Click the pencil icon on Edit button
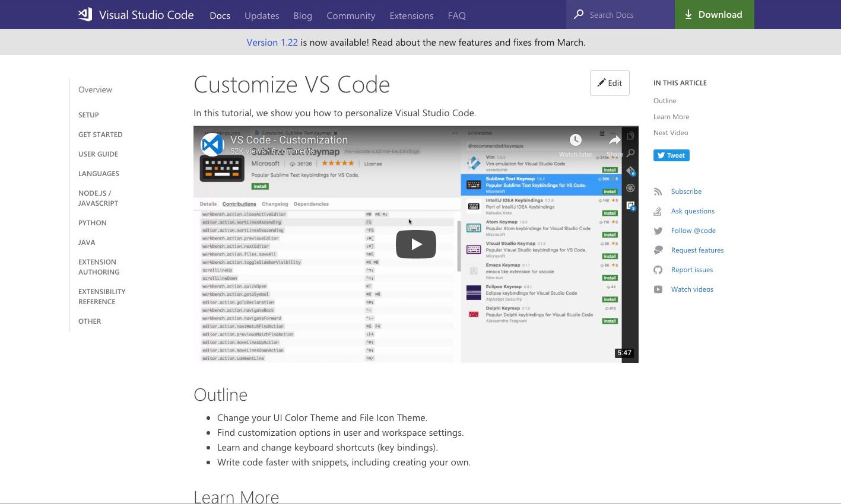841x504 pixels. pos(601,83)
